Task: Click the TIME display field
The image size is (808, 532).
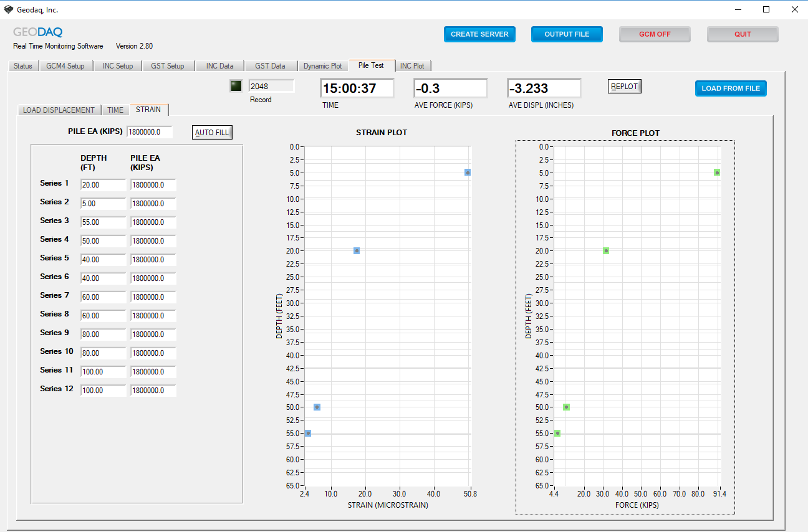Action: click(357, 88)
